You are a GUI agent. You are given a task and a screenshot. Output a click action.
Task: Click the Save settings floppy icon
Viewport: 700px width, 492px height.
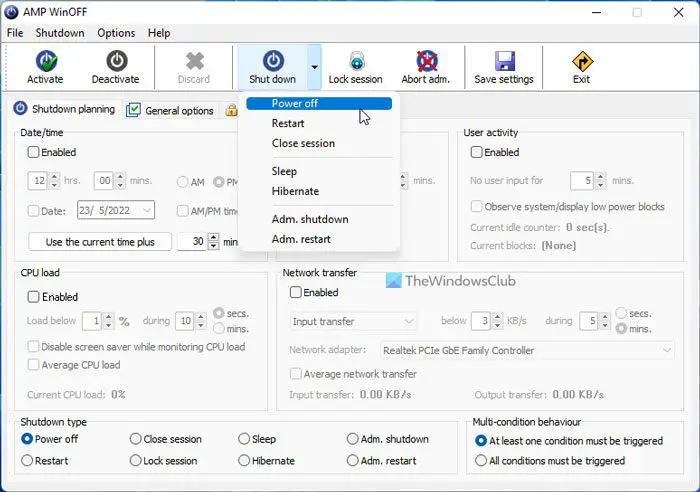tap(504, 61)
